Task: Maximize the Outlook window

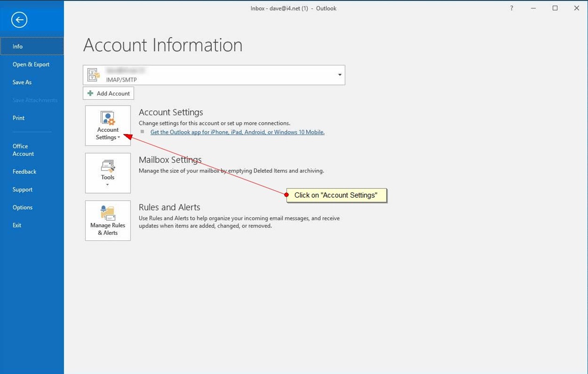Action: tap(555, 8)
